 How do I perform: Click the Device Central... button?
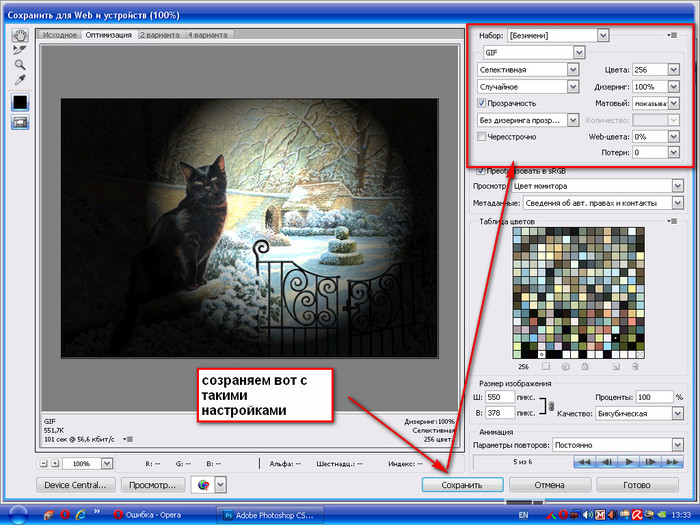point(75,485)
